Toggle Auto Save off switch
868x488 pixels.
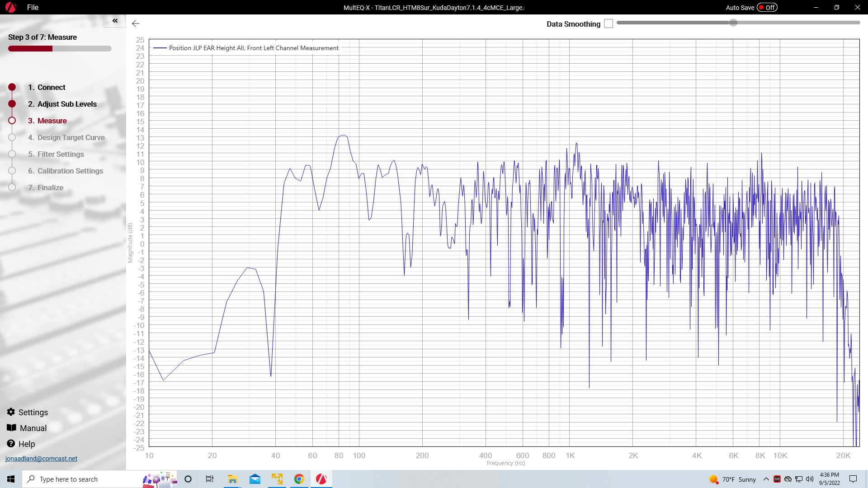[767, 8]
